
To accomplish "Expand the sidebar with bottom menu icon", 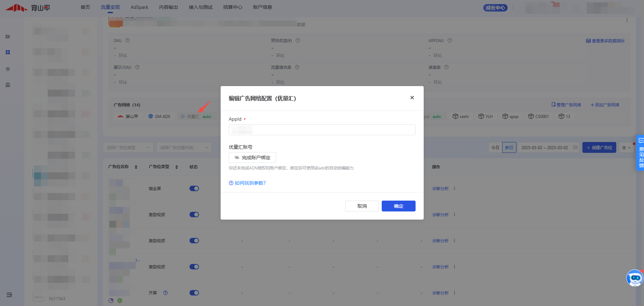I will [x=9, y=295].
